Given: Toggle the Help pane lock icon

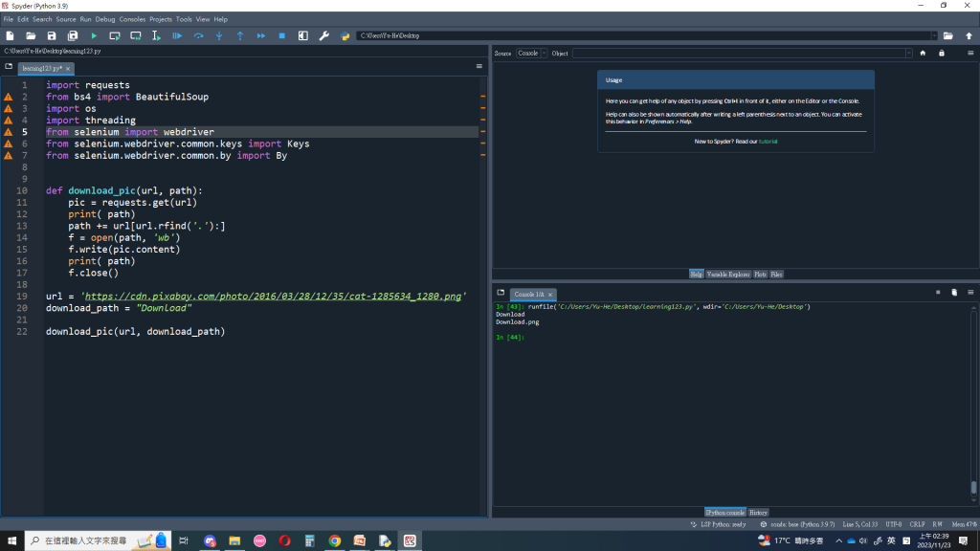Looking at the screenshot, I should point(942,54).
